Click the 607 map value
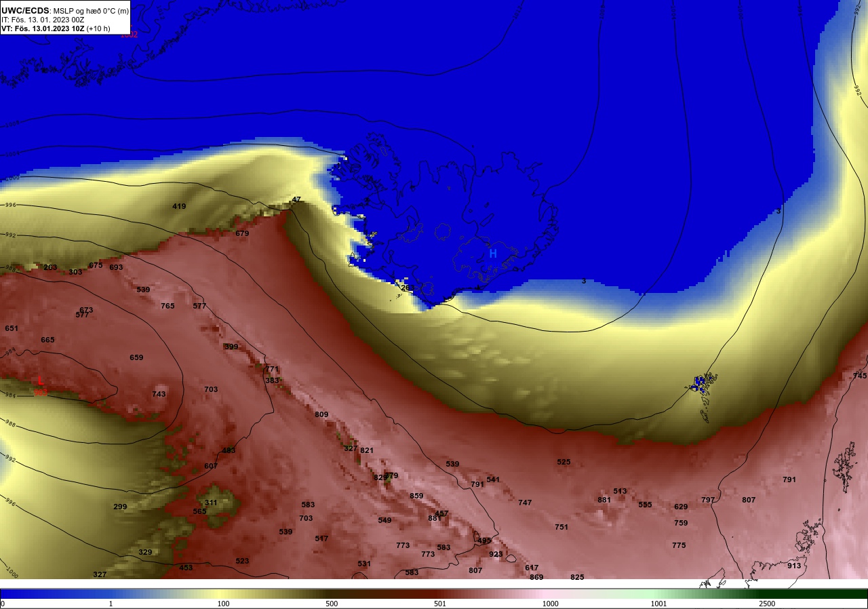The image size is (868, 609). [x=211, y=466]
